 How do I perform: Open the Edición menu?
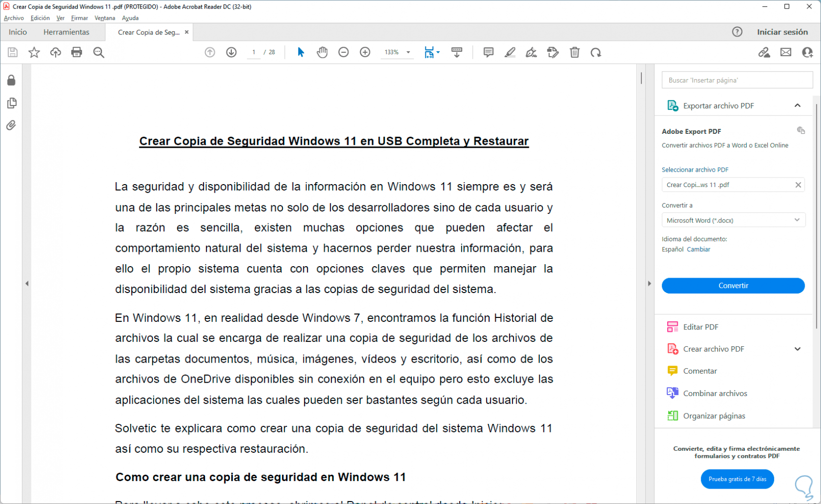point(40,18)
